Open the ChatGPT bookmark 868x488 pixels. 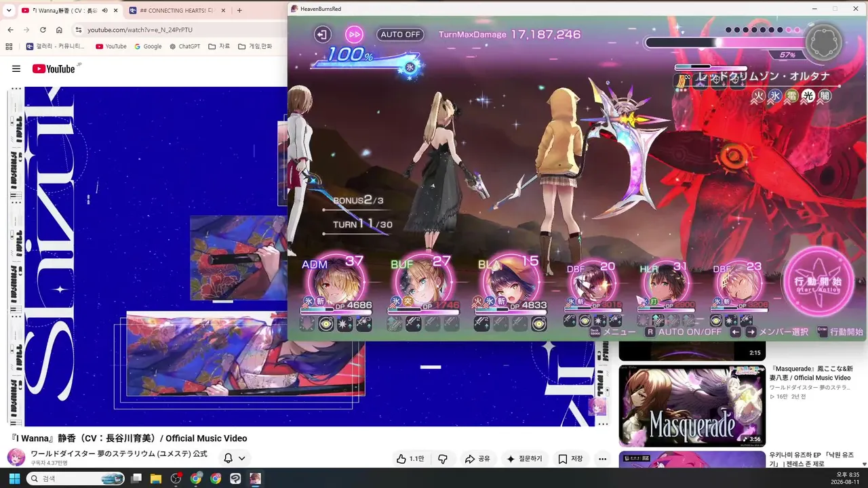pos(184,47)
